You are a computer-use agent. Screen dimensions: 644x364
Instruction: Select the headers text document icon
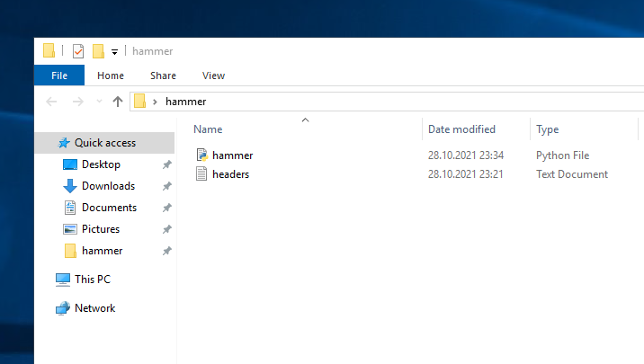(x=202, y=174)
